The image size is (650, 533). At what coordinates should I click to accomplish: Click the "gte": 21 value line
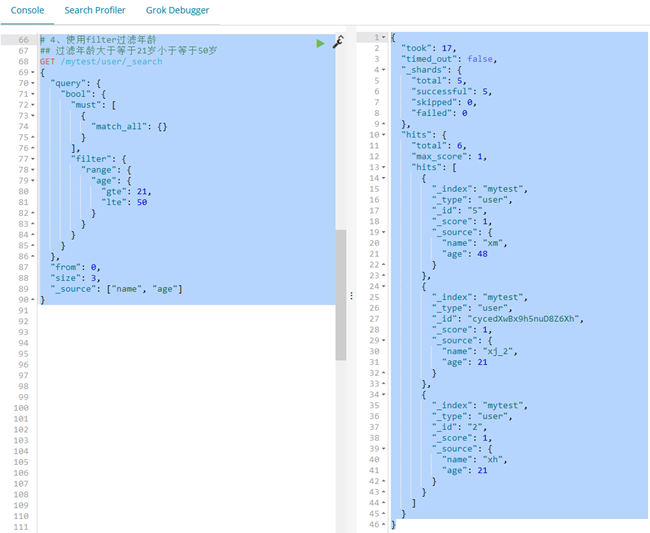click(126, 191)
